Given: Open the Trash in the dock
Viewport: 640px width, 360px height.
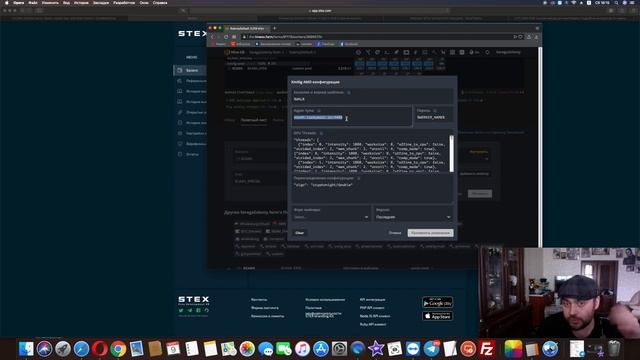Looking at the screenshot, I should pos(614,349).
